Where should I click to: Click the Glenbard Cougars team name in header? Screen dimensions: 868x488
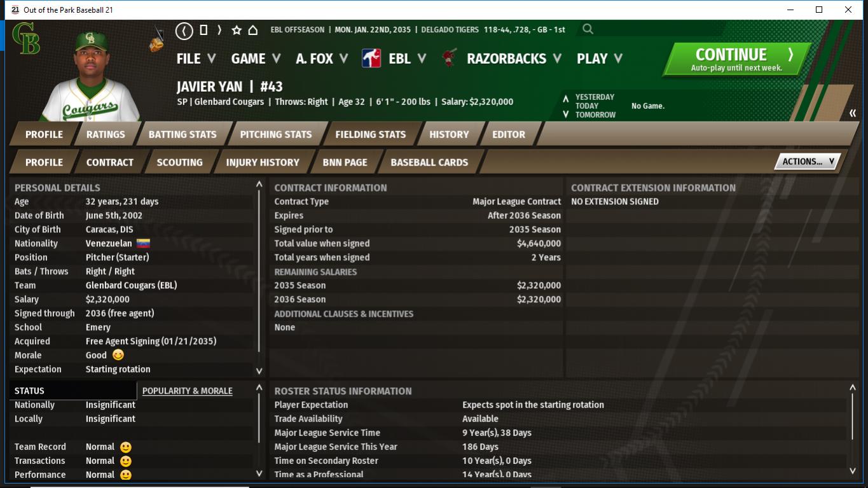(229, 102)
